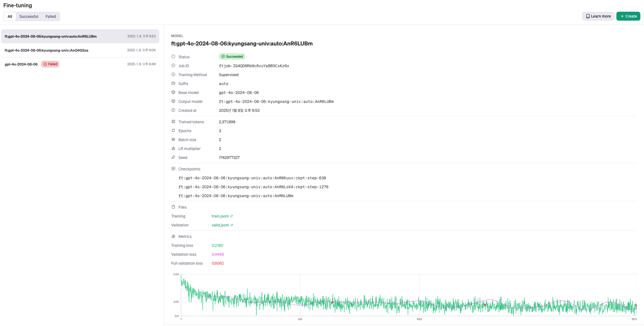Click external link icon next to valid.jsonl
644x326 pixels.
[x=232, y=225]
